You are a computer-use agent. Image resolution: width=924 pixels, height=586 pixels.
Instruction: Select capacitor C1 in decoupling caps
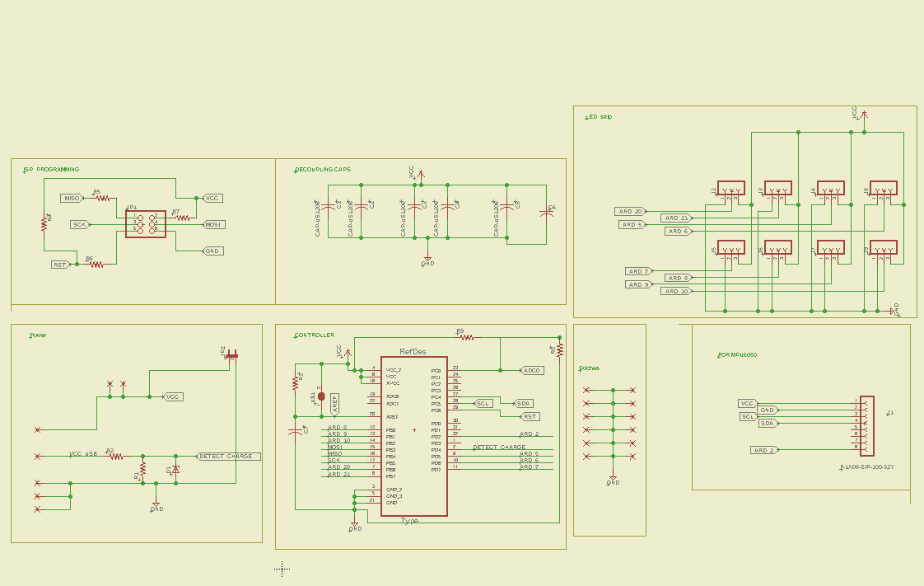[329, 206]
